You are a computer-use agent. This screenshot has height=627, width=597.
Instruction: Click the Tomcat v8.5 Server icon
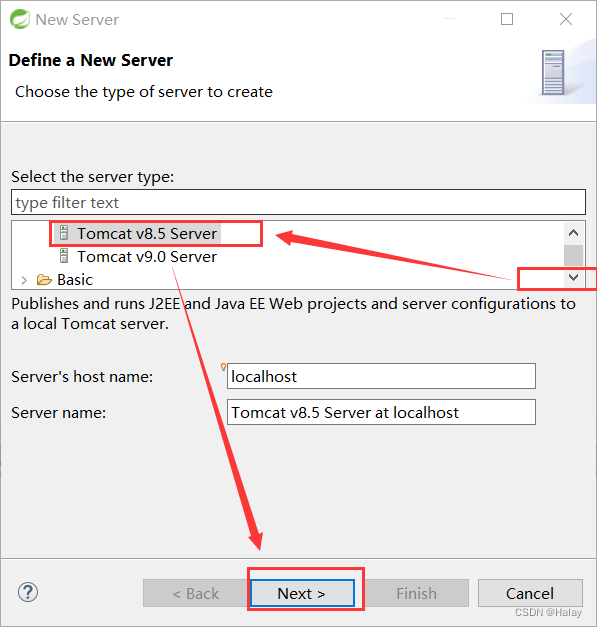point(64,233)
